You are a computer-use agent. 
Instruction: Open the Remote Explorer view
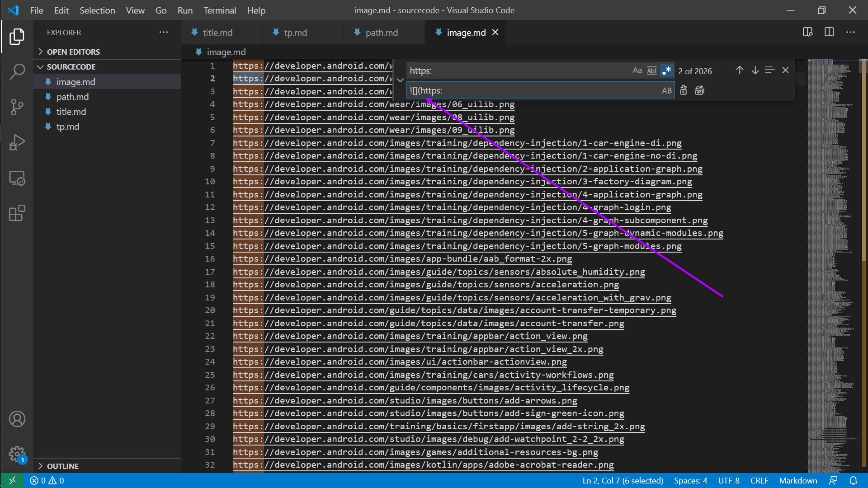click(x=17, y=178)
